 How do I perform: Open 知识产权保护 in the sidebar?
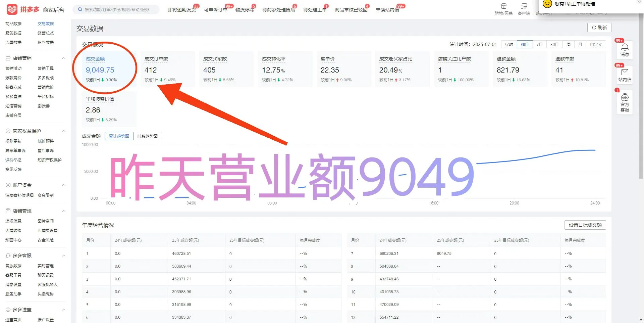(x=50, y=160)
